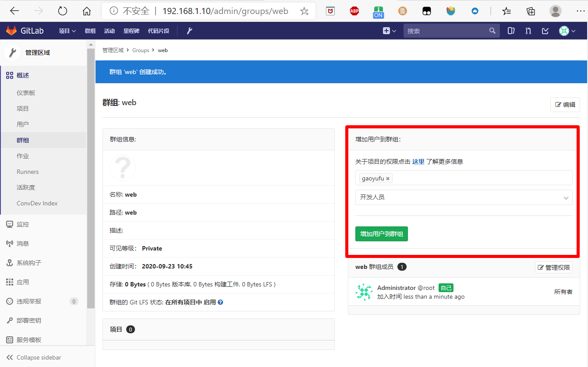The image size is (588, 367).
Task: Click the 编辑 edit button
Action: click(x=565, y=105)
